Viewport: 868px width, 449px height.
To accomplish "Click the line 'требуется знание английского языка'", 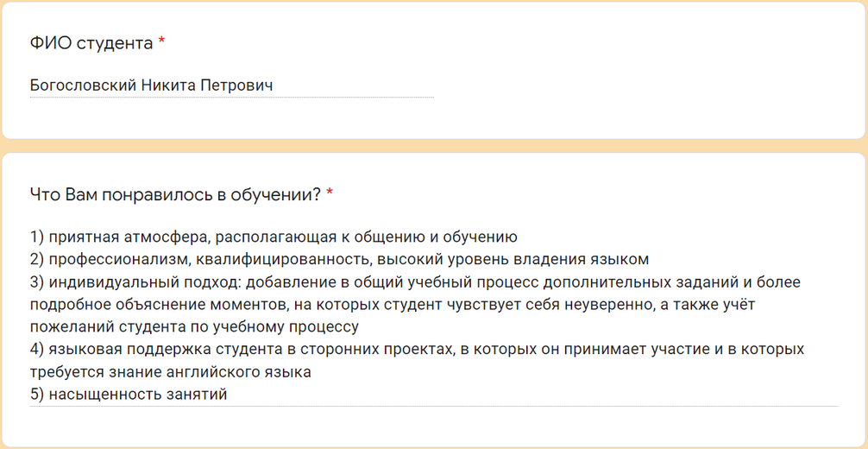I will 171,372.
